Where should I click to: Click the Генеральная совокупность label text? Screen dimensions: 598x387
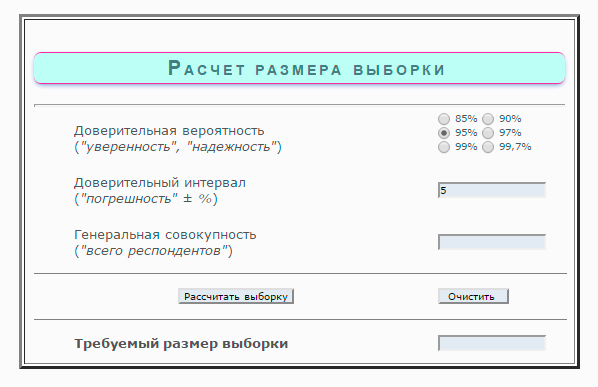(x=165, y=235)
